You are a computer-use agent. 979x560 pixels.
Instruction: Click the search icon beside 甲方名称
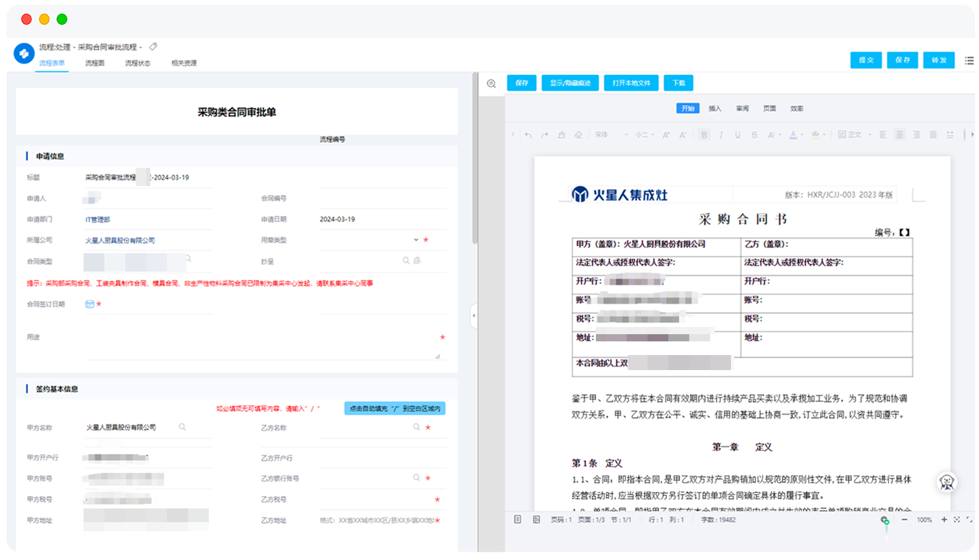pos(183,427)
